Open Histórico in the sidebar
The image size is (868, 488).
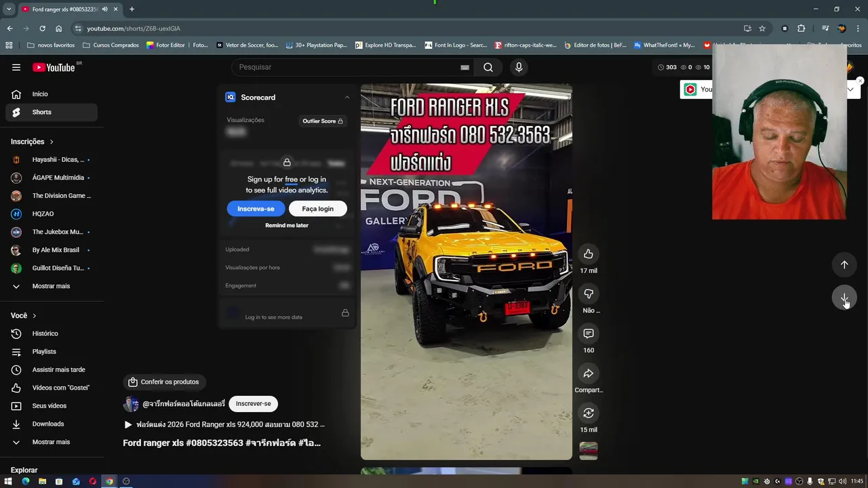tap(52, 333)
